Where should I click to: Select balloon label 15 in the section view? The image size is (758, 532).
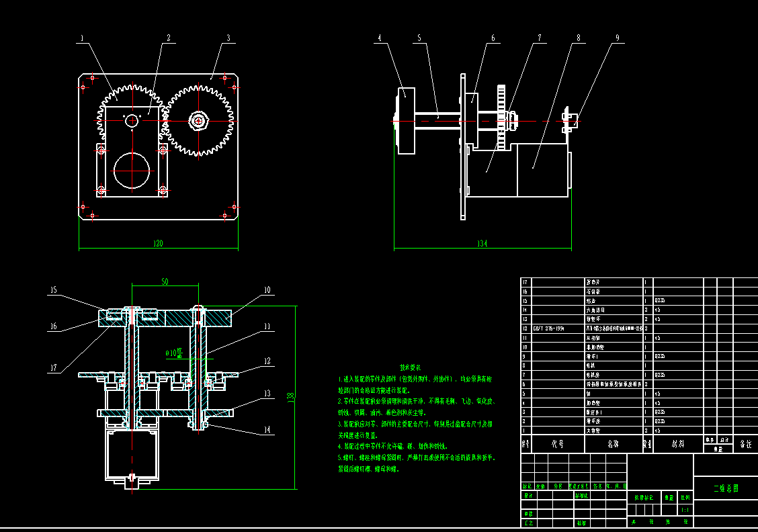click(x=53, y=290)
